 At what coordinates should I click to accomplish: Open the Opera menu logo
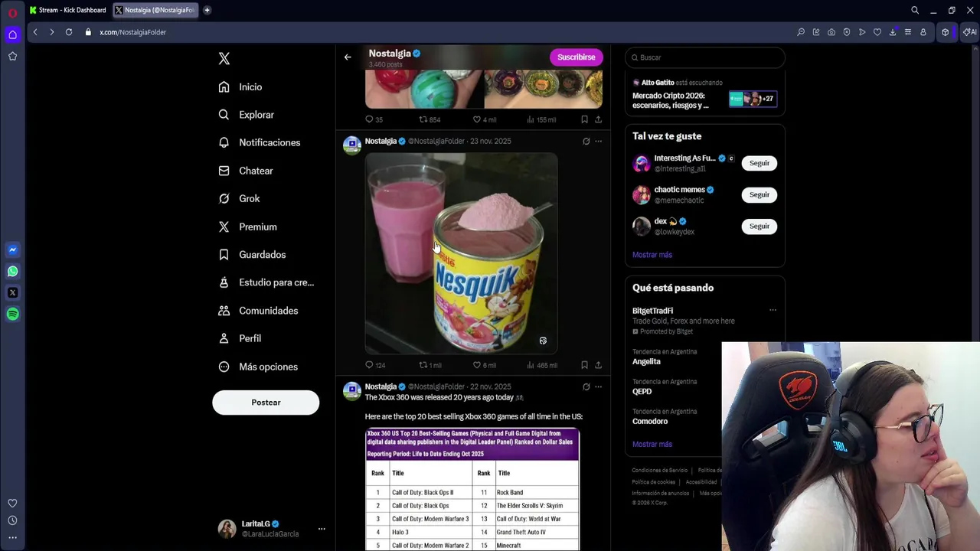[x=12, y=12]
